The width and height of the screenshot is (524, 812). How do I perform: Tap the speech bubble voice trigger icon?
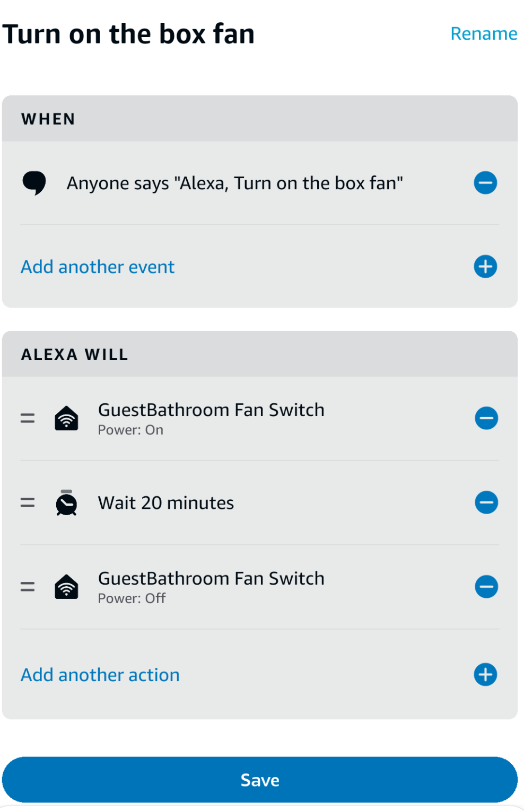click(34, 183)
